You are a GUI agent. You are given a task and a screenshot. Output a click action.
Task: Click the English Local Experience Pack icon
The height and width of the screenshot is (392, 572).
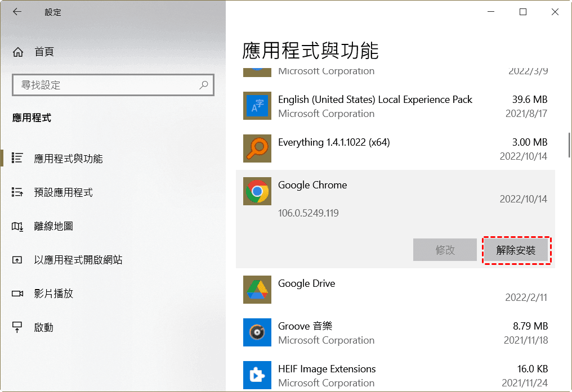point(257,106)
